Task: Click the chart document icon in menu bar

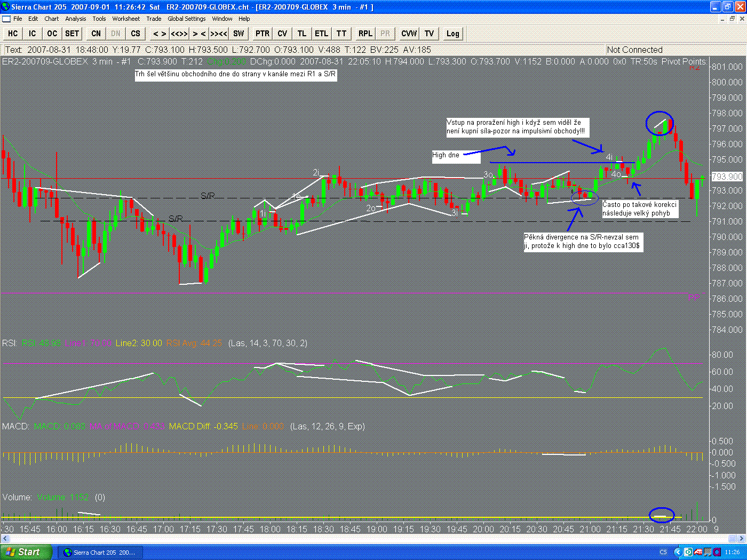Action: 6,19
